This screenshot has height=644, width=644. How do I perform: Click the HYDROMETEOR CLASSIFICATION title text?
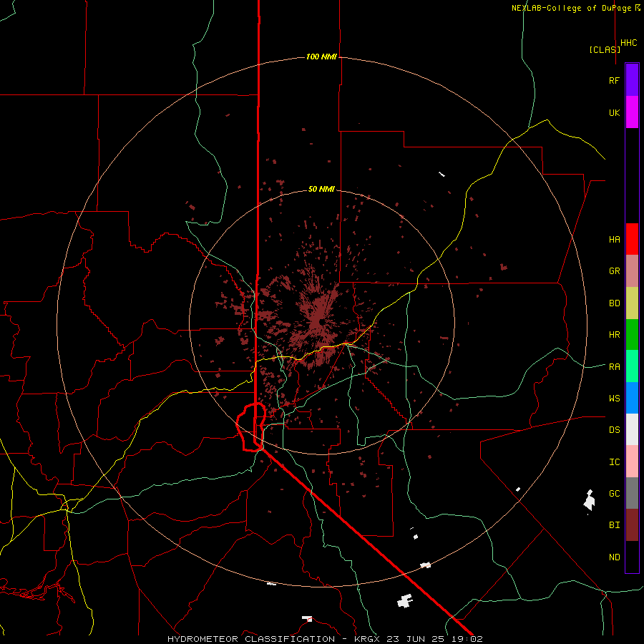[251, 639]
